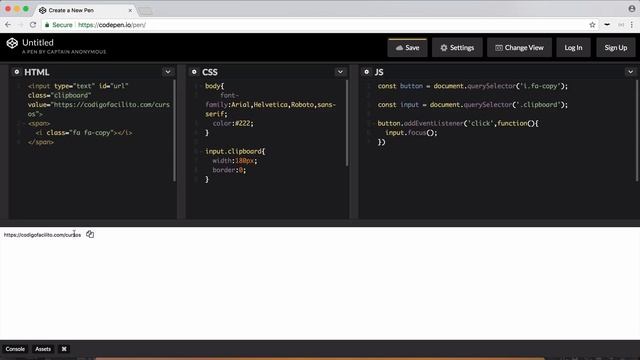
Task: Expand HTML panel dropdown arrow
Action: pyautogui.click(x=168, y=72)
